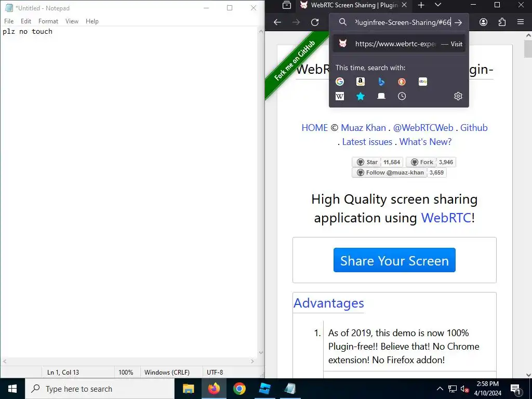Open Firefox View tab overview icon
Image resolution: width=532 pixels, height=399 pixels.
click(x=287, y=5)
